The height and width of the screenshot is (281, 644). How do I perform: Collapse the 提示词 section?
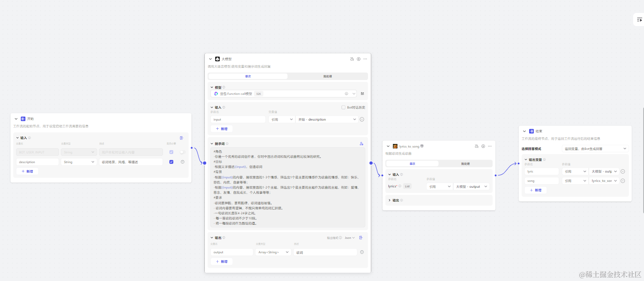(x=212, y=144)
